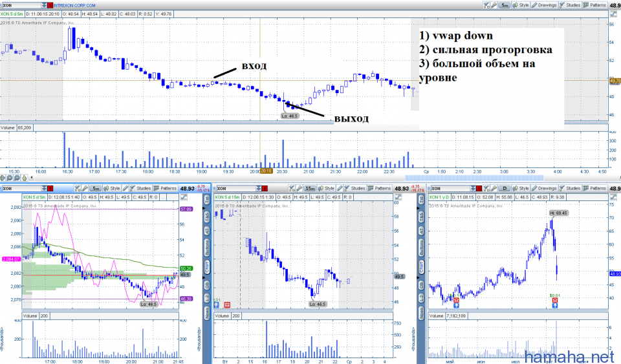Click the zoom-out magnifier below top chart
Viewport: 621px width, 364px height.
pos(17,178)
